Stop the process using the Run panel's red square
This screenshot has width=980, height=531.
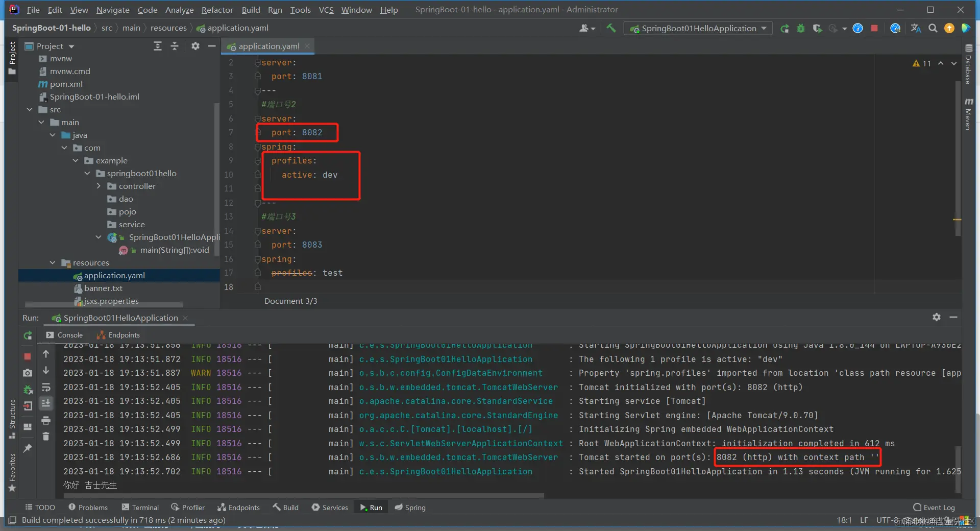point(28,356)
